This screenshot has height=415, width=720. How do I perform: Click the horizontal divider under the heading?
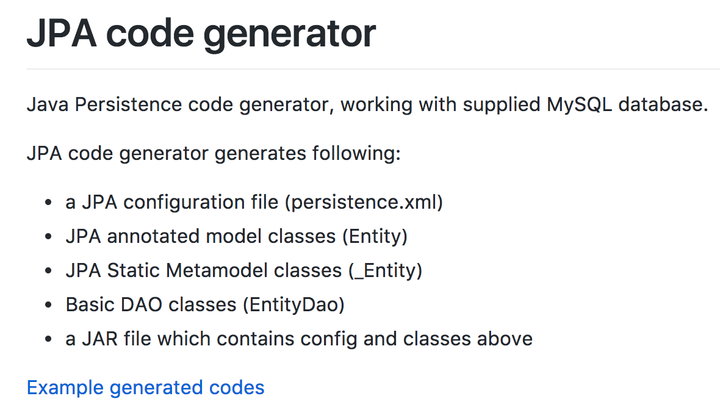click(x=373, y=69)
